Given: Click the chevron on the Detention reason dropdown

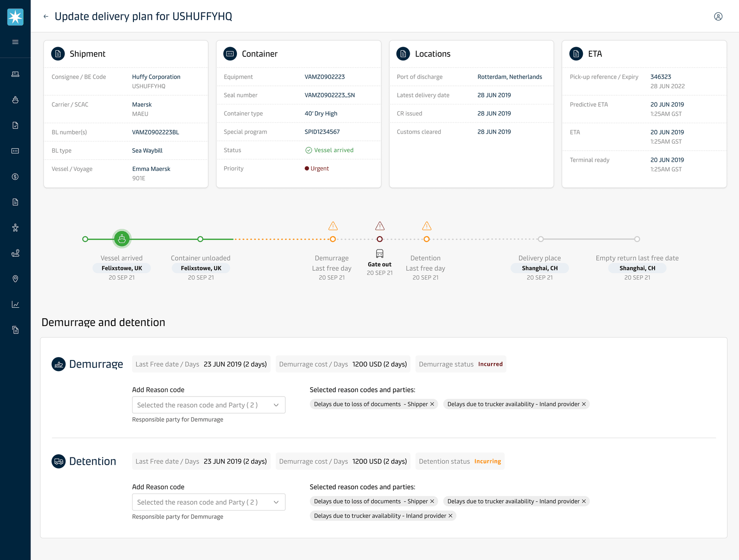Looking at the screenshot, I should [276, 502].
